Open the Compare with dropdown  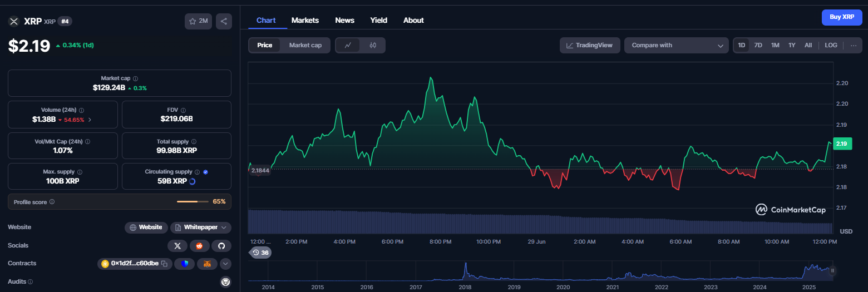[677, 45]
